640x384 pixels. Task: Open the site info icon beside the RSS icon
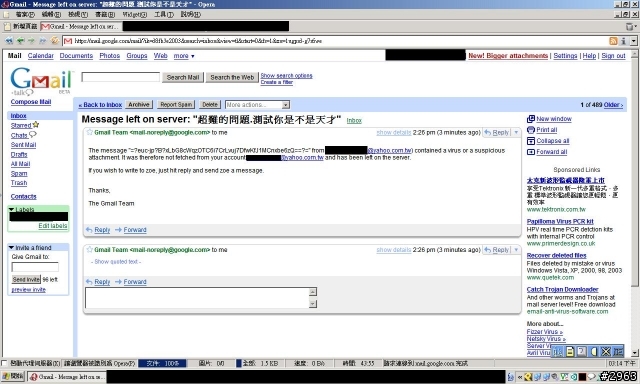point(623,41)
